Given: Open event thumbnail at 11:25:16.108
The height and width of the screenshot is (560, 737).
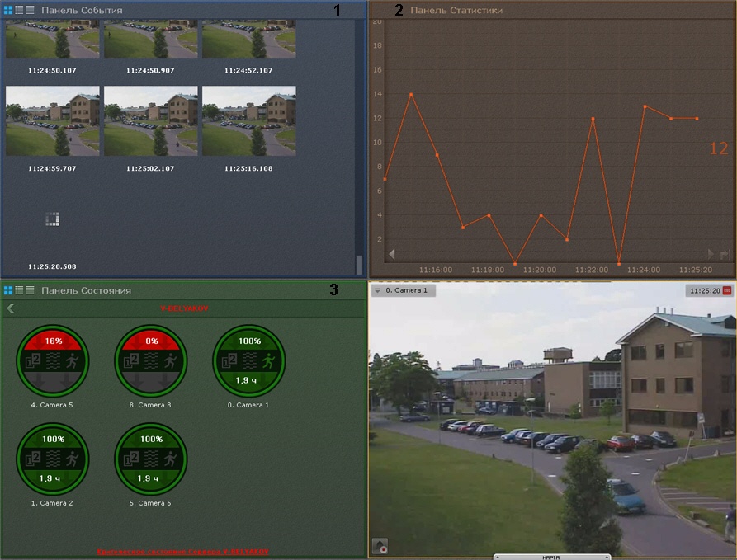Looking at the screenshot, I should point(248,121).
